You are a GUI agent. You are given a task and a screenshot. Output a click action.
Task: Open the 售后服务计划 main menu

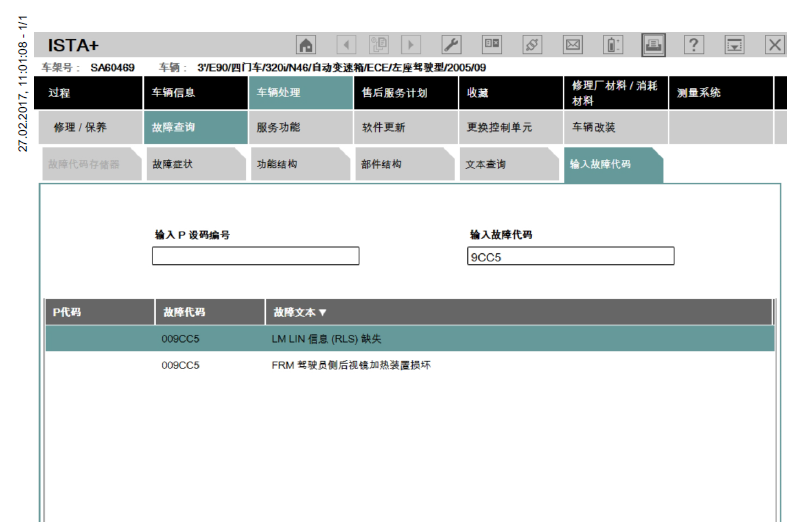click(406, 93)
